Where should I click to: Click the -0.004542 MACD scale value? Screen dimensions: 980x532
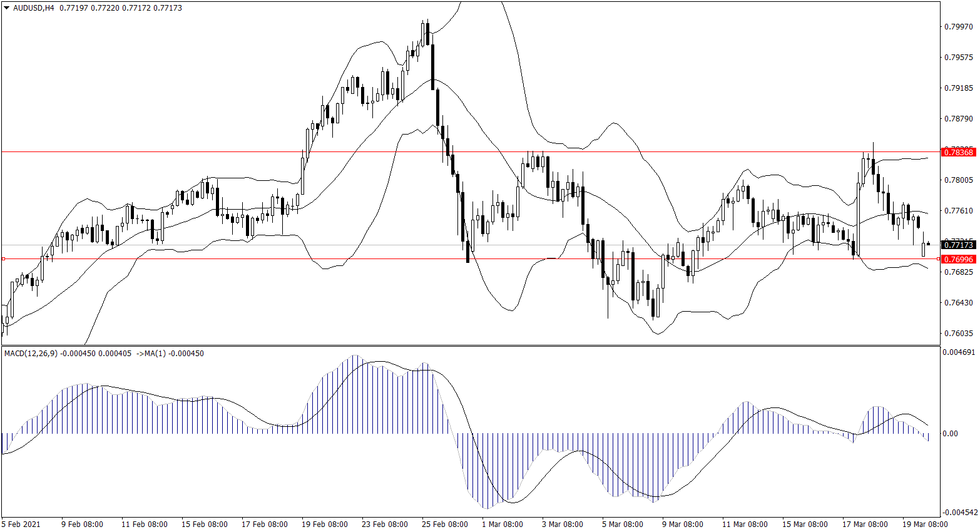pos(958,512)
